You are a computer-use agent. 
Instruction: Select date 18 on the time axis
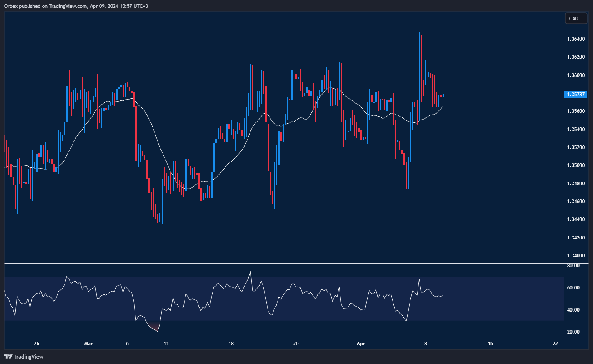(231, 344)
